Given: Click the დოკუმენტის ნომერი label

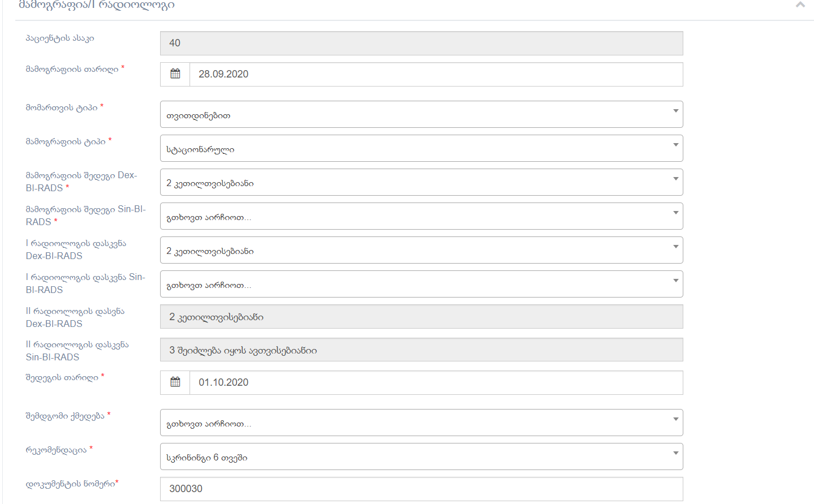Looking at the screenshot, I should [x=71, y=484].
